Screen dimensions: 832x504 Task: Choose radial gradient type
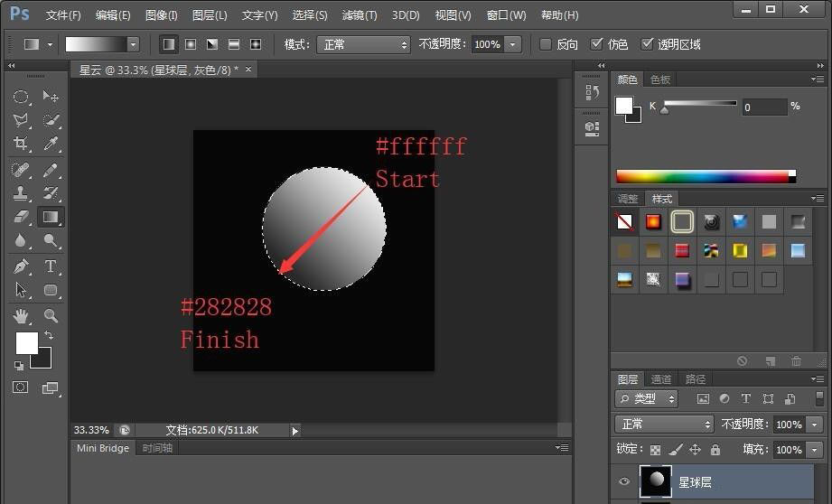(191, 44)
